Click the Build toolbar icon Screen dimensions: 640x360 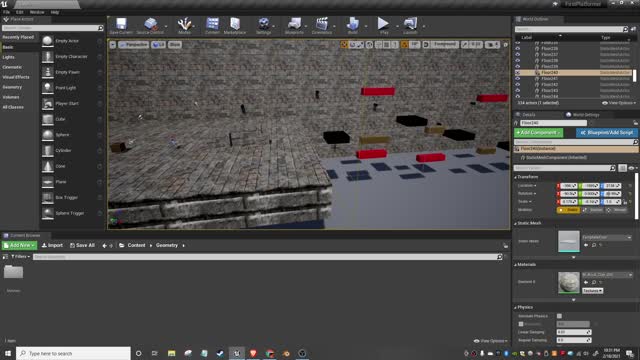pos(353,26)
